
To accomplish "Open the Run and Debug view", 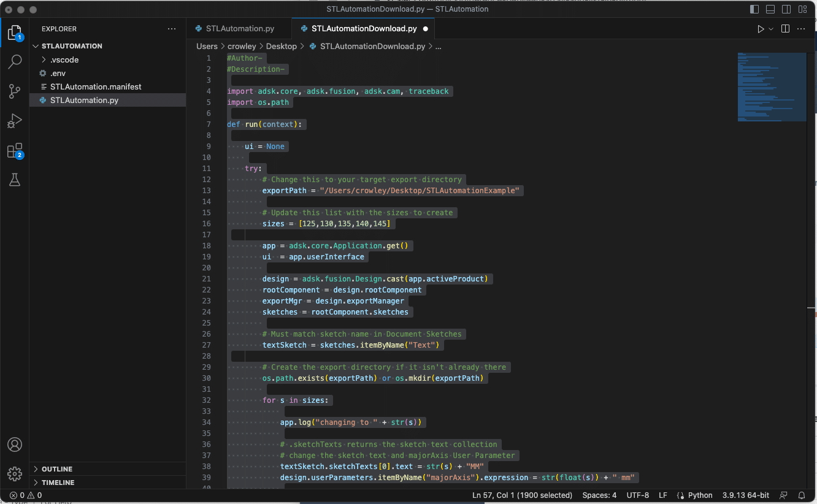I will 15,121.
